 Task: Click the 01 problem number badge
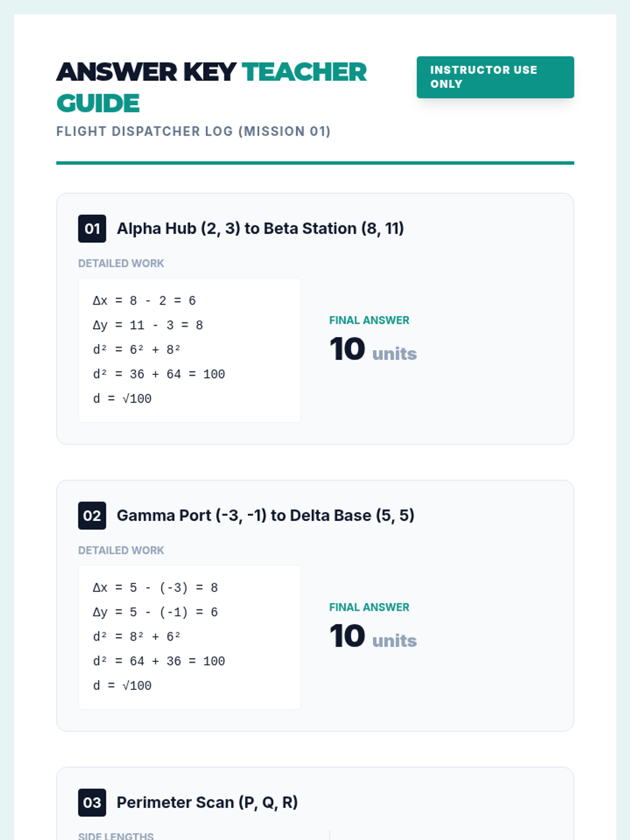click(x=92, y=228)
